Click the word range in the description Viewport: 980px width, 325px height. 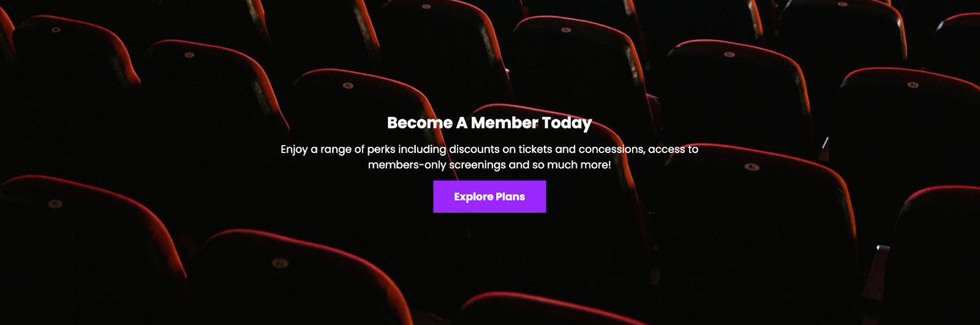[x=336, y=150]
